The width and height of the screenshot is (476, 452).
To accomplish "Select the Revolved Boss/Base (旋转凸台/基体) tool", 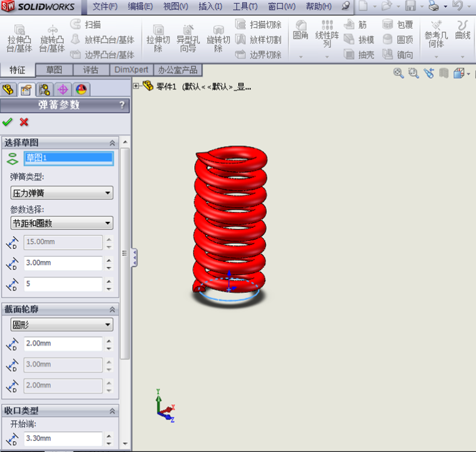I will (x=52, y=39).
